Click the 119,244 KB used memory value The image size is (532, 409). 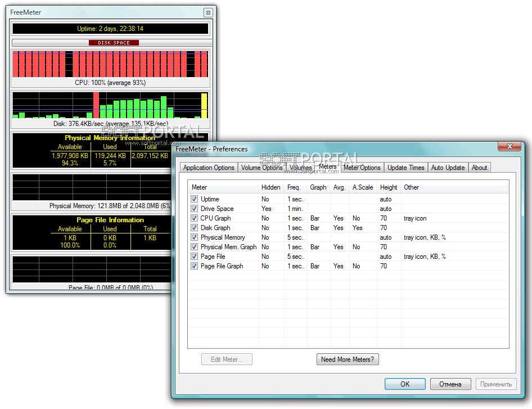[x=110, y=156]
